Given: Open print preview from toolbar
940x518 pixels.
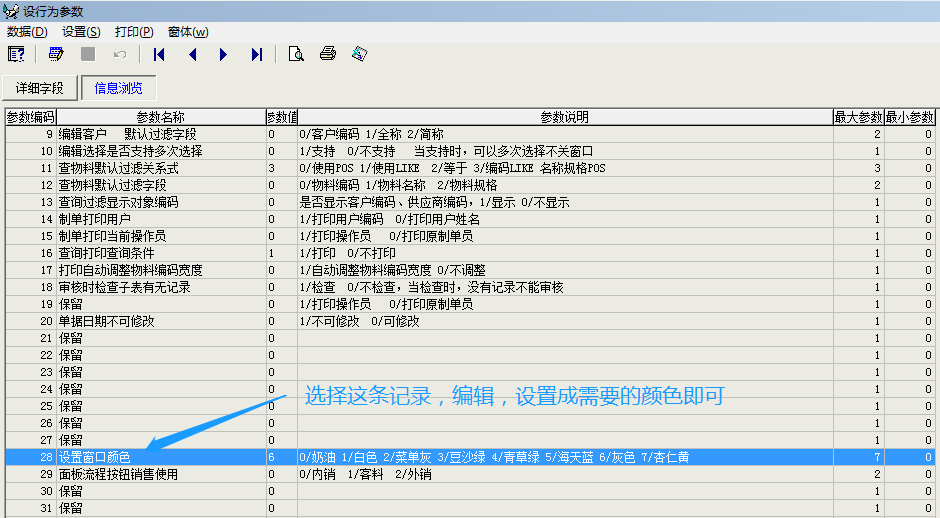Looking at the screenshot, I should coord(295,54).
